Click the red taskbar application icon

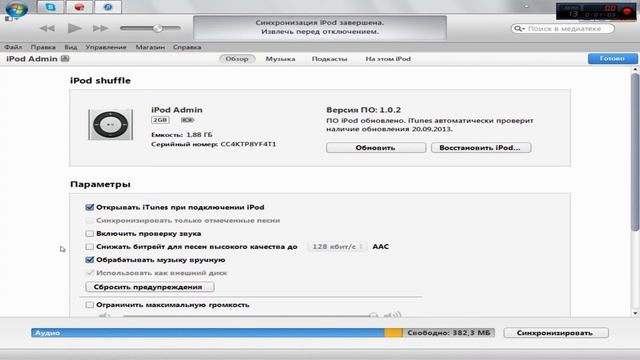pyautogui.click(x=79, y=7)
